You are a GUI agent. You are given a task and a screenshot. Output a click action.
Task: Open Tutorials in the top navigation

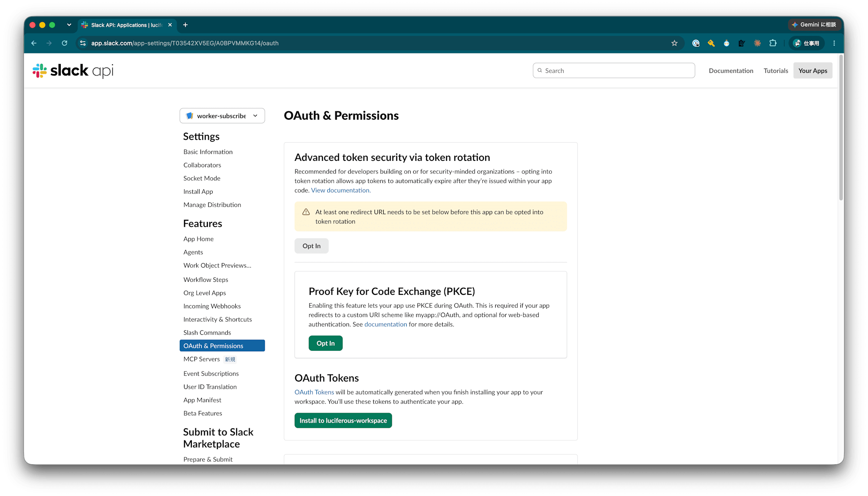(x=776, y=71)
